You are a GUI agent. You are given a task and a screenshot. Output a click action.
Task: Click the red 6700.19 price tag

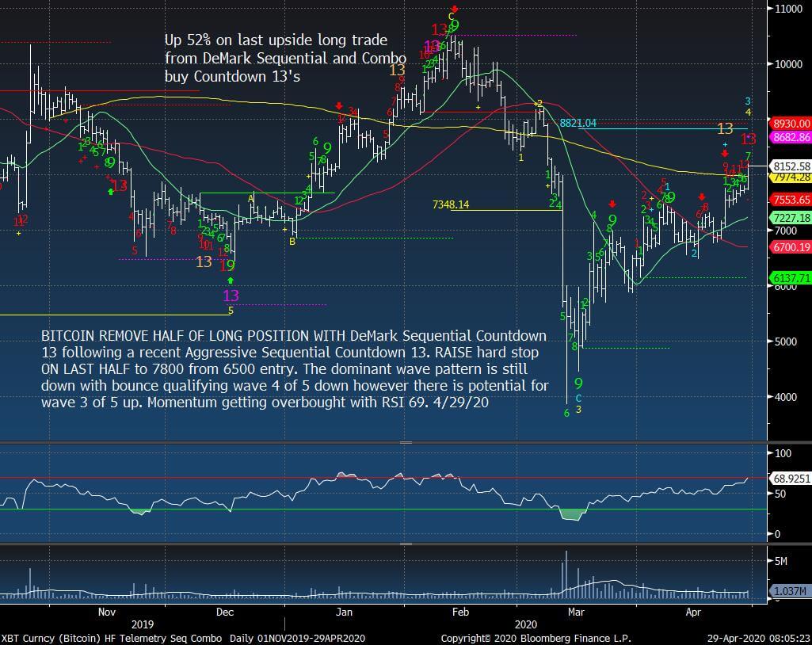[x=791, y=248]
